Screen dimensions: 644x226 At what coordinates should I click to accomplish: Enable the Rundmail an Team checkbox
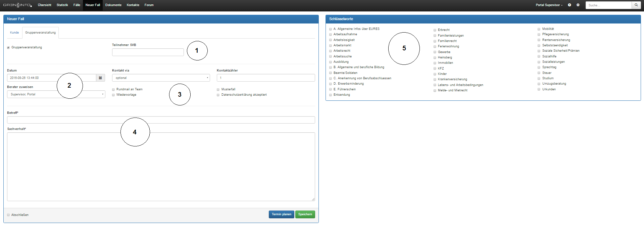[113, 90]
